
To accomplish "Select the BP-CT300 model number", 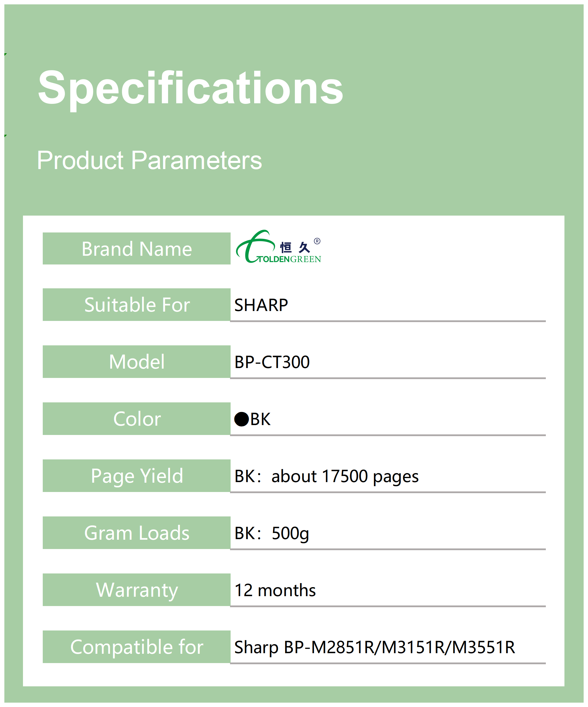I will (x=272, y=362).
